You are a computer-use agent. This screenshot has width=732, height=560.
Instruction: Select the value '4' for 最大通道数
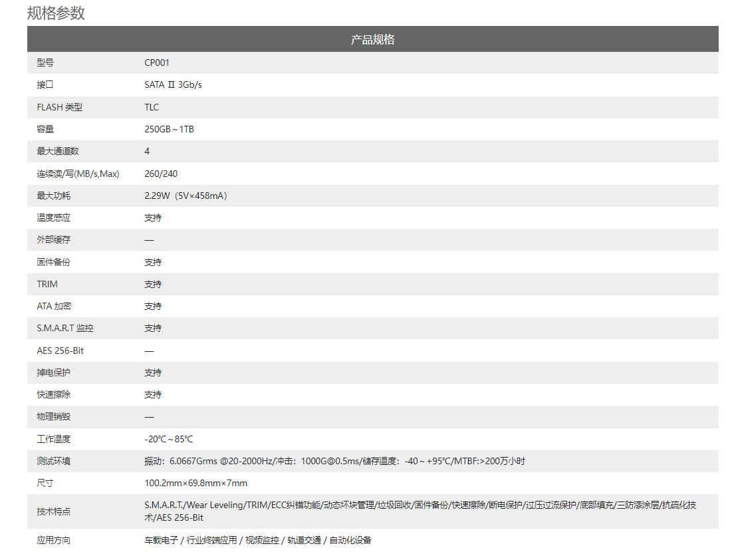coord(147,151)
